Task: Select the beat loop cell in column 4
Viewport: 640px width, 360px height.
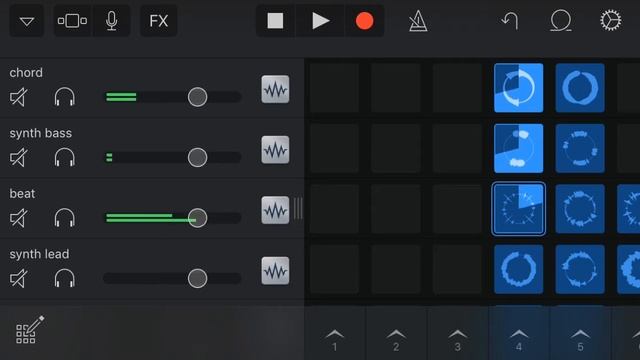Action: 518,209
